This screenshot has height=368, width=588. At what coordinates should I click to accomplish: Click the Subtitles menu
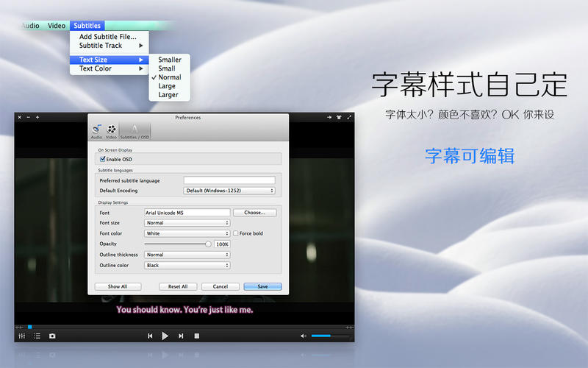click(87, 26)
